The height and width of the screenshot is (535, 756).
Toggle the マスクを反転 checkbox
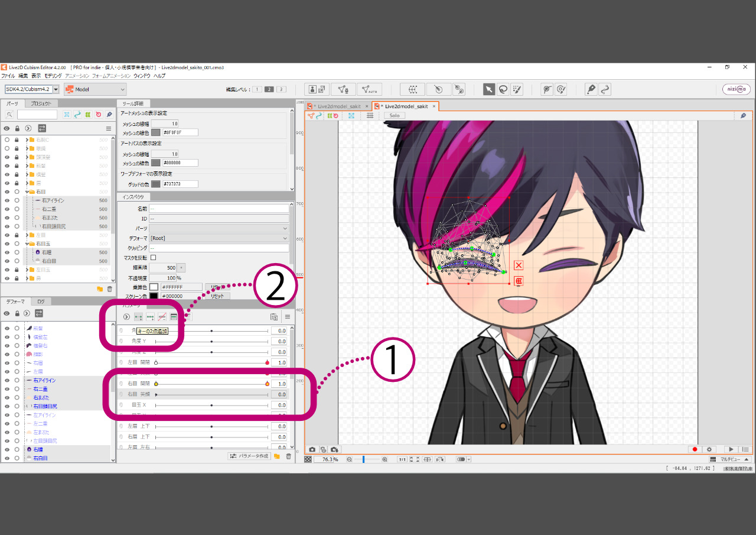tap(154, 258)
